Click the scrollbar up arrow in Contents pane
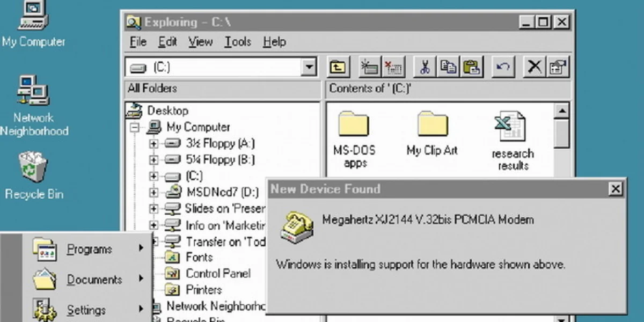The height and width of the screenshot is (322, 644). click(x=561, y=111)
